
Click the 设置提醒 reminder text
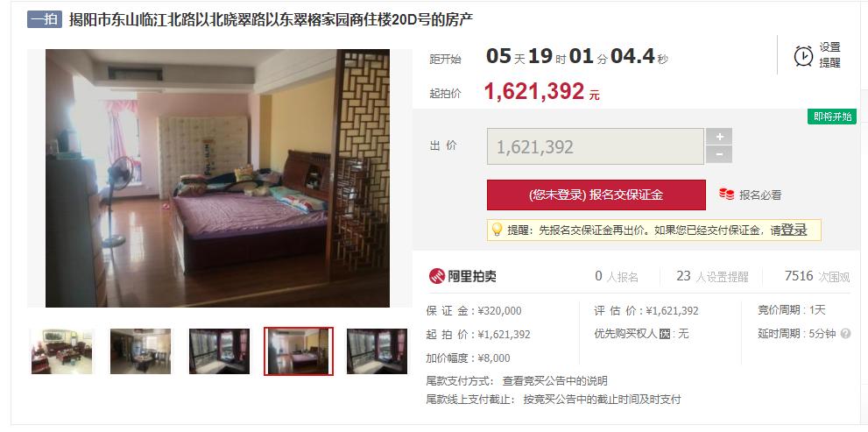(829, 55)
